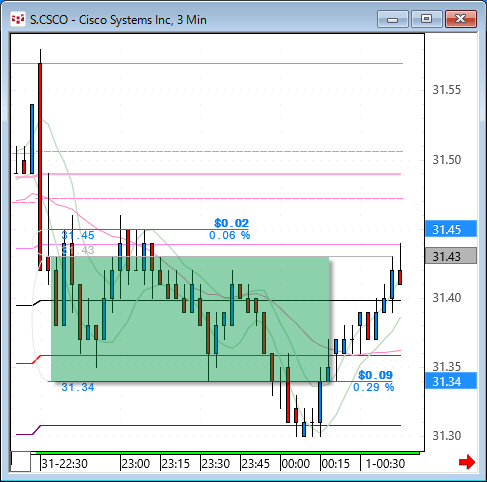Viewport: 487px width, 482px height.
Task: Click the red scroll-right arrow
Action: click(x=467, y=462)
